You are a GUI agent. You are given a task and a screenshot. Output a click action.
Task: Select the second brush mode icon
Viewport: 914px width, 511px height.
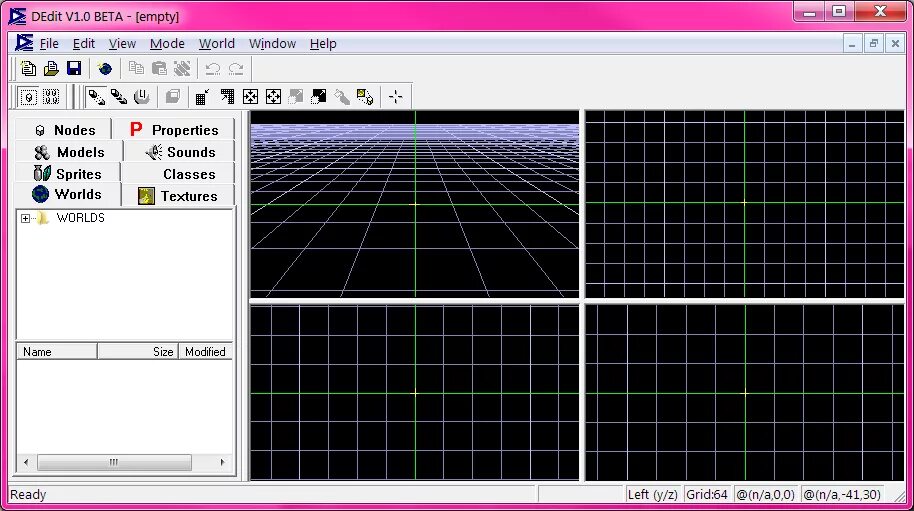[119, 97]
